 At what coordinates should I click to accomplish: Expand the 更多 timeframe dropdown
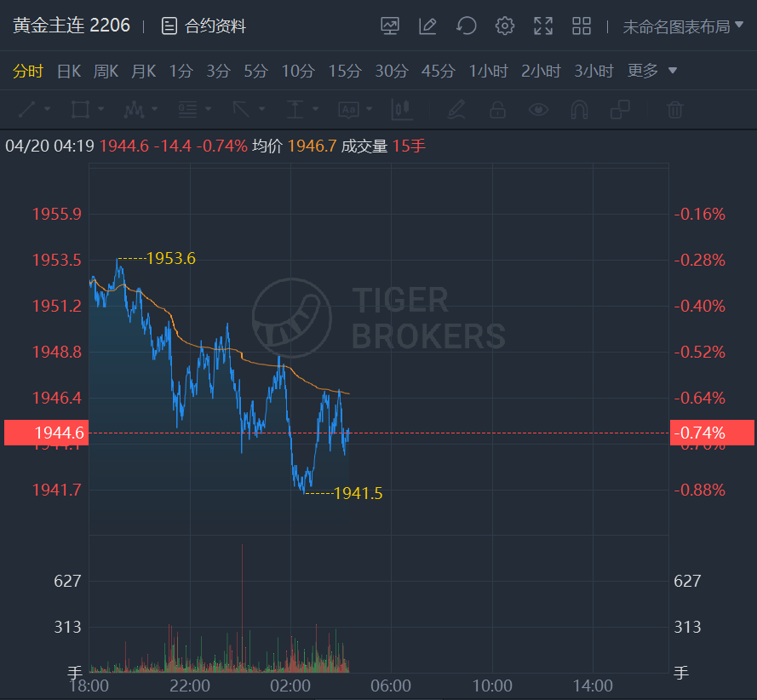[x=652, y=71]
